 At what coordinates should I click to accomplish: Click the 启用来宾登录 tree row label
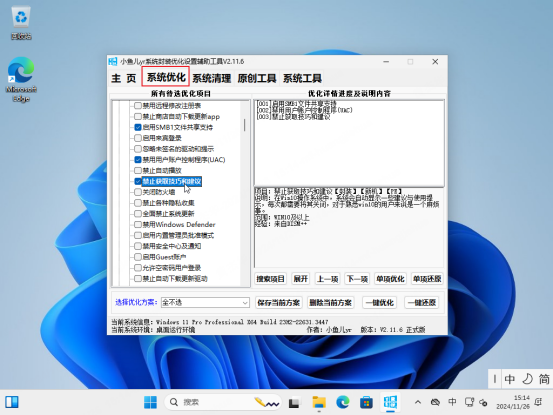(162, 138)
